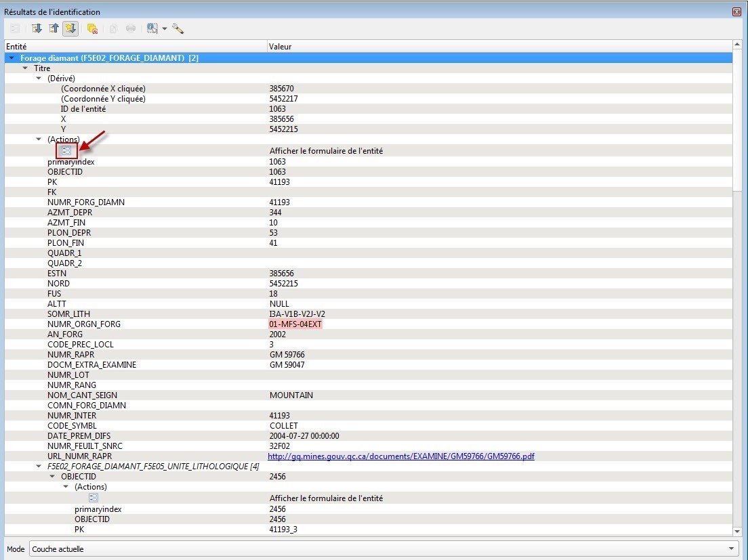
Task: Click value I3A-V1B-V2J-V2
Action: (x=297, y=314)
